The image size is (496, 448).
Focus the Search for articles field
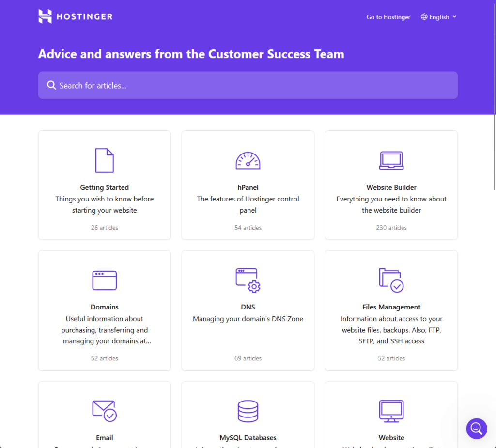click(x=248, y=85)
